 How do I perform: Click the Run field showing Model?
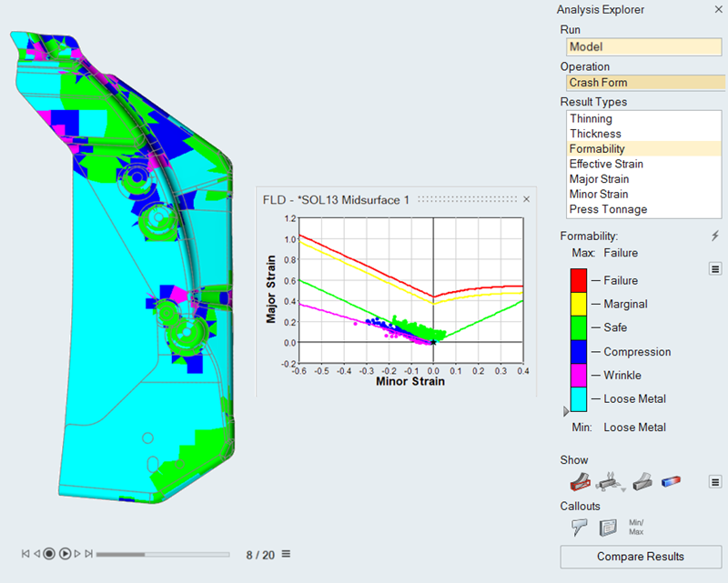click(x=644, y=47)
